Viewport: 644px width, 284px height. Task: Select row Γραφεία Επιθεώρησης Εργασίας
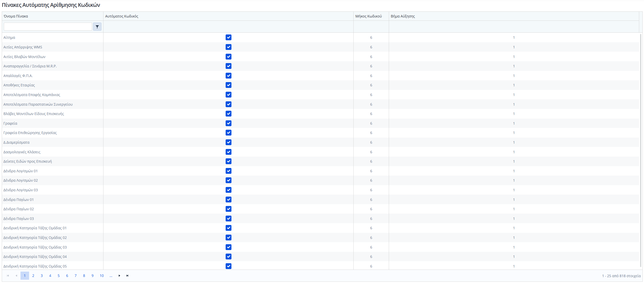click(320, 133)
